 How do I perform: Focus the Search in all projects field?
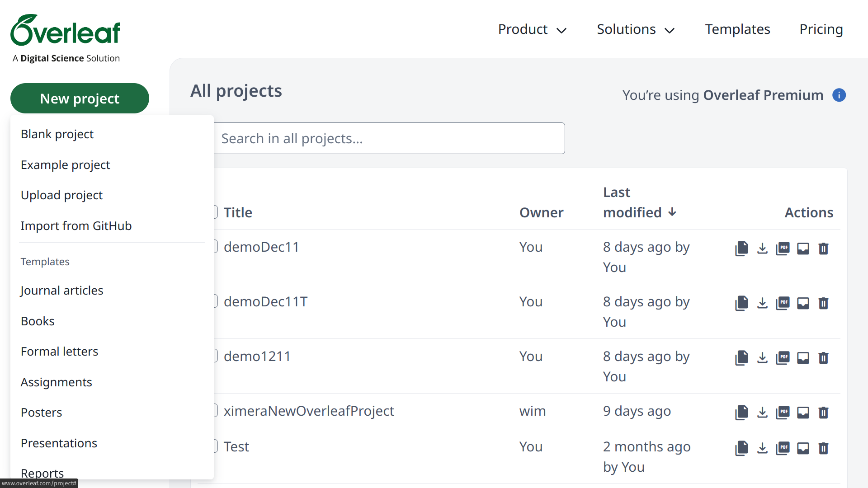[x=389, y=139]
